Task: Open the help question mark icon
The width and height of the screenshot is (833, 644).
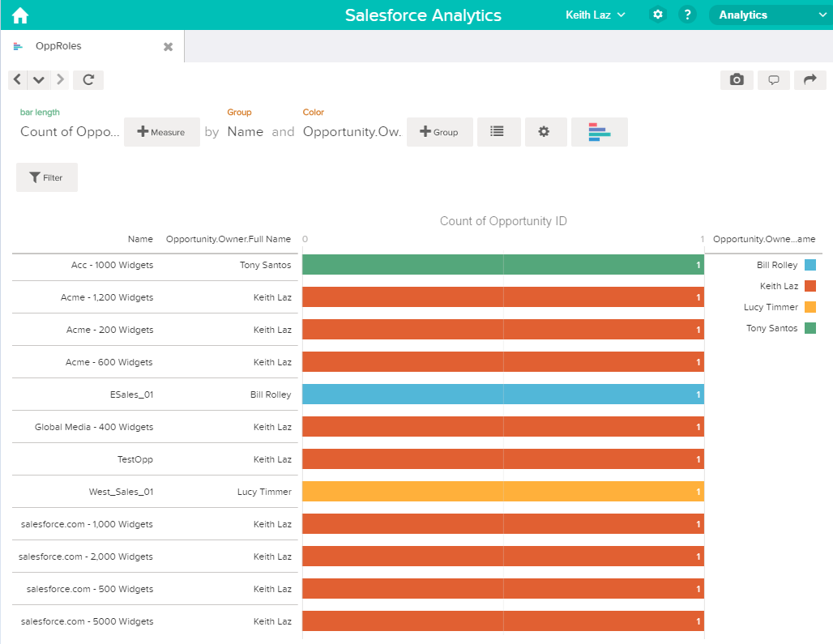Action: [x=687, y=15]
